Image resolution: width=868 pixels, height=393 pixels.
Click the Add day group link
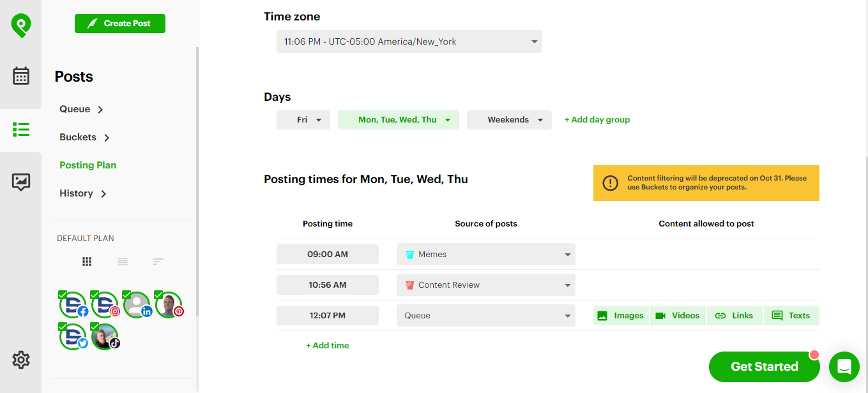(597, 119)
